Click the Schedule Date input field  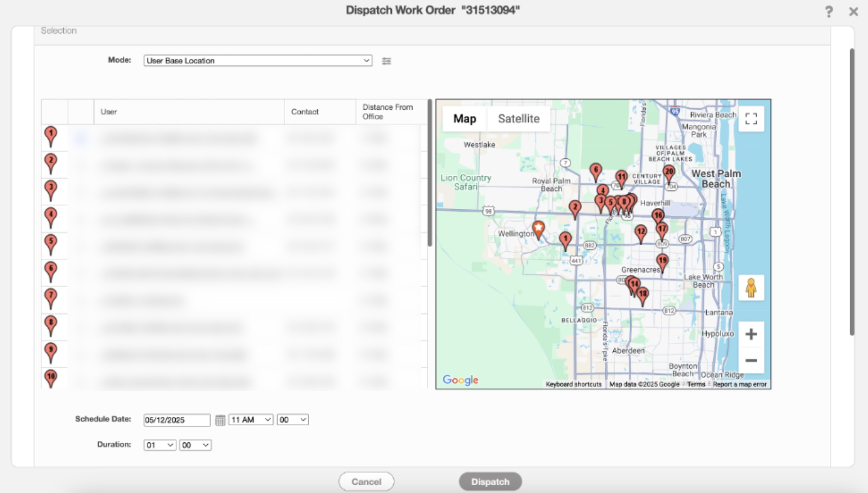point(176,420)
